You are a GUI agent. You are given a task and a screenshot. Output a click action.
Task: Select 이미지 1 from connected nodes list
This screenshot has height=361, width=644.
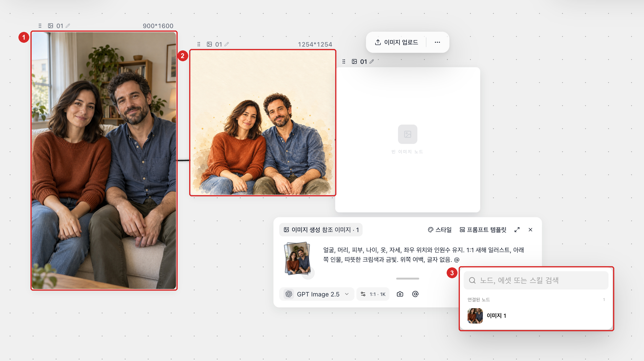[x=536, y=316]
